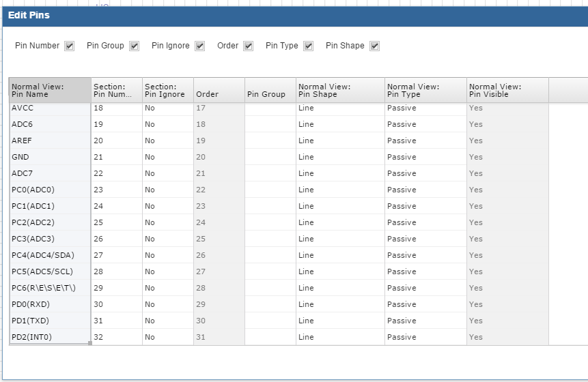Screen dimensions: 588x382
Task: Select the PC0(ADC0) pin name cell
Action: 50,190
